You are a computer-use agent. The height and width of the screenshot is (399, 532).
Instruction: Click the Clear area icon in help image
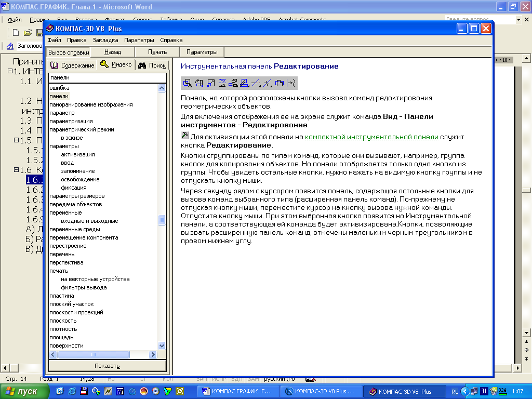click(x=280, y=83)
